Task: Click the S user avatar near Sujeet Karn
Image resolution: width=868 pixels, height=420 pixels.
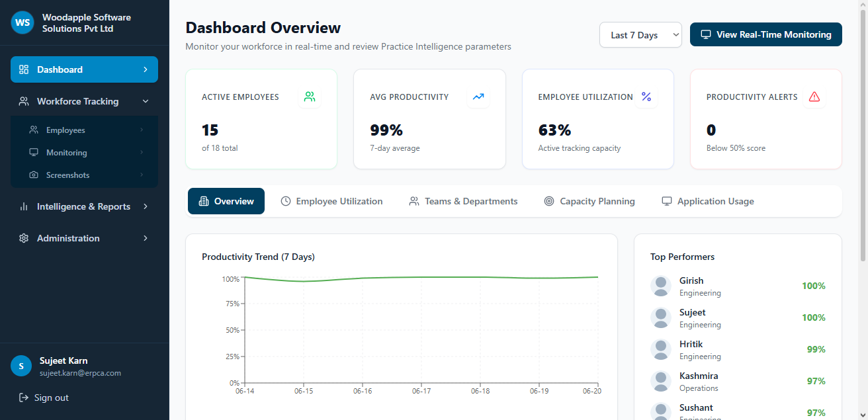Action: [x=21, y=366]
